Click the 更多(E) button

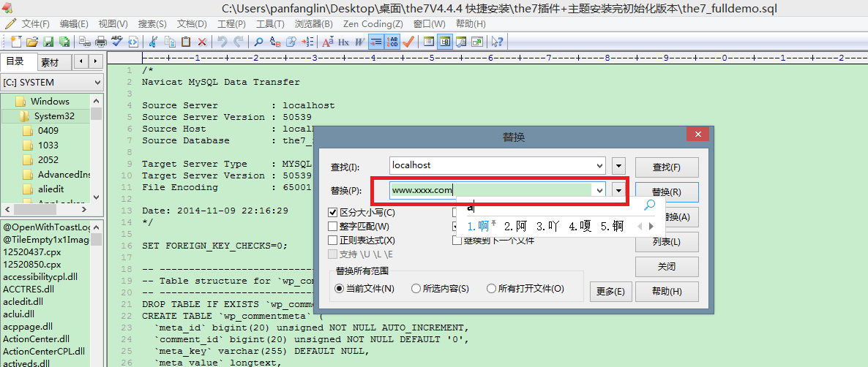point(610,291)
